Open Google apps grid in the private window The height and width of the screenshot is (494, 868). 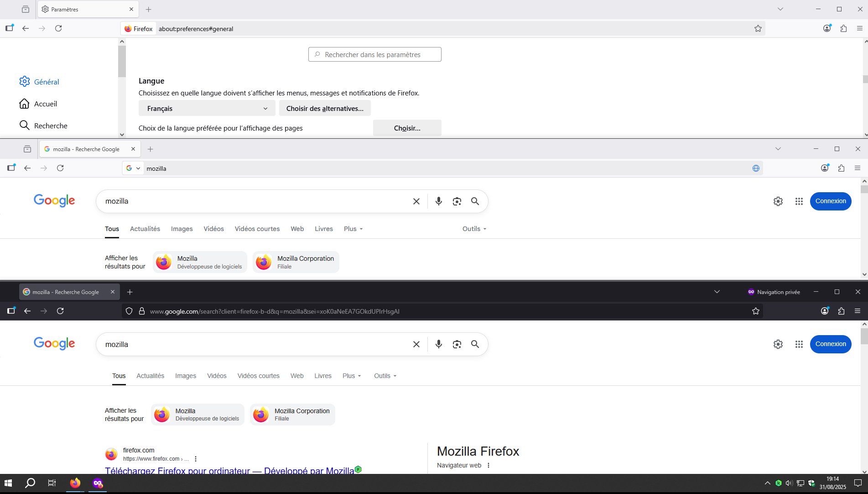pyautogui.click(x=799, y=344)
